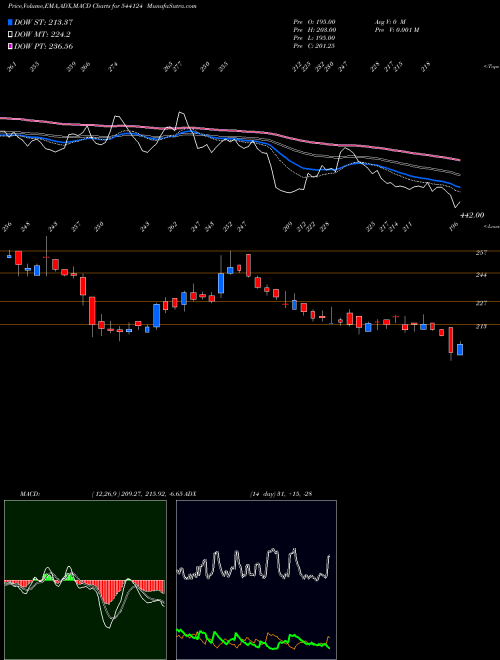The width and height of the screenshot is (500, 660).
Task: Click the 442.00 label below the EMA lines
Action: pyautogui.click(x=472, y=215)
